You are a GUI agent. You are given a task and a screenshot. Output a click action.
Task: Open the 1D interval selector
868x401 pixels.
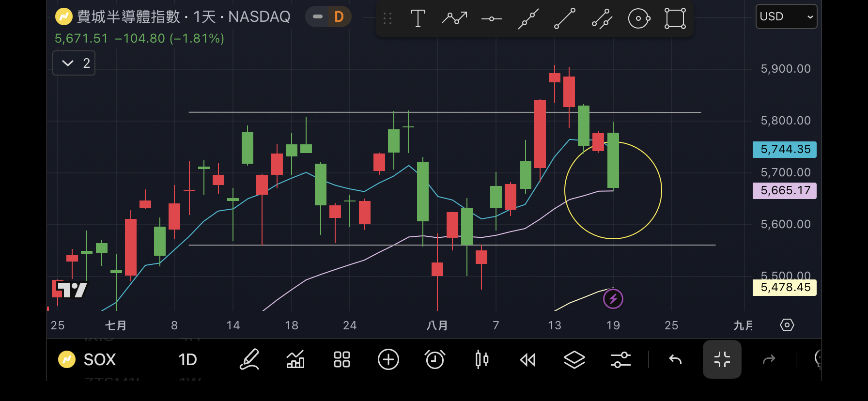click(x=187, y=359)
